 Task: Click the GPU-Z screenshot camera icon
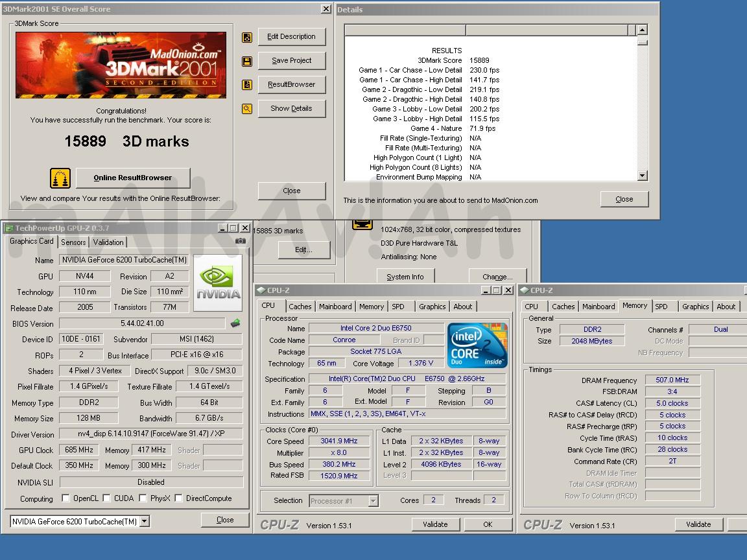[241, 241]
